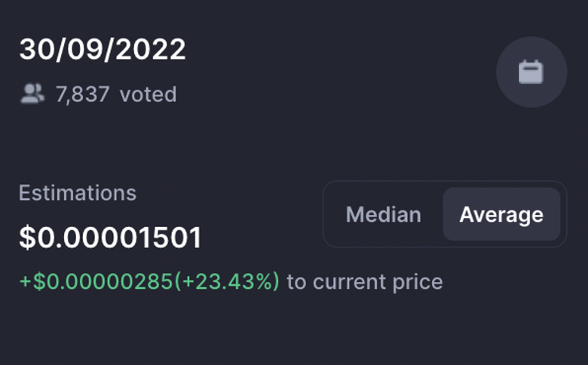Click the year "2022" in the date
This screenshot has width=588, height=365.
152,50
